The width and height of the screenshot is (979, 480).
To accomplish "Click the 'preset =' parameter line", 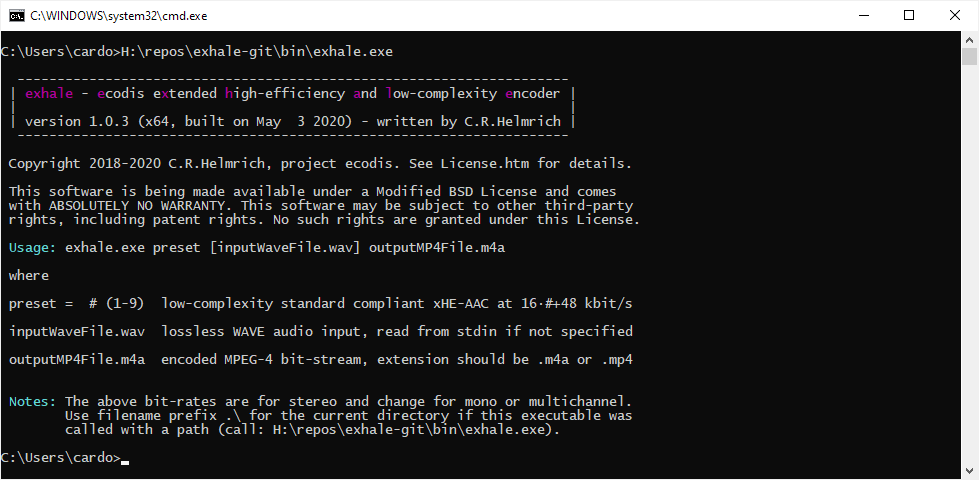I will click(321, 303).
